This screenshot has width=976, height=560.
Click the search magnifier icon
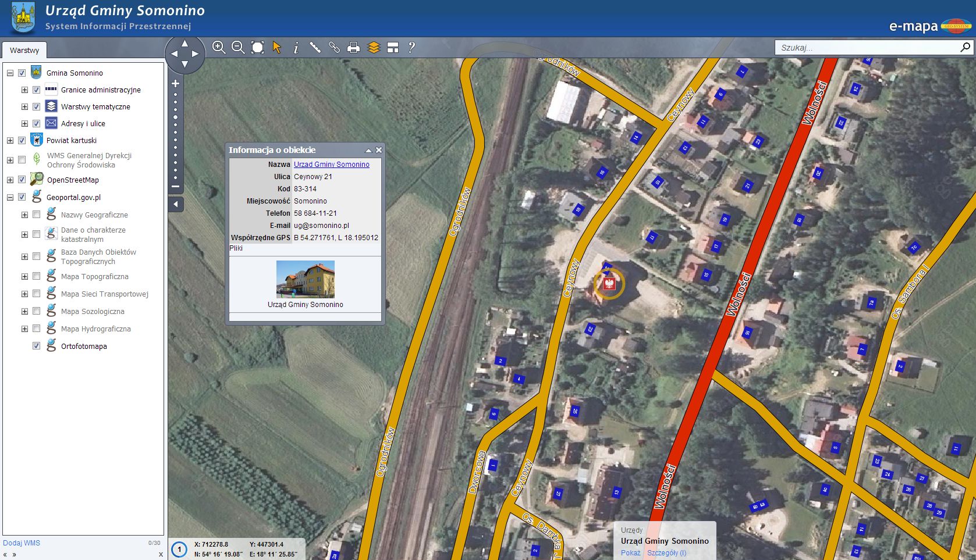click(x=965, y=48)
